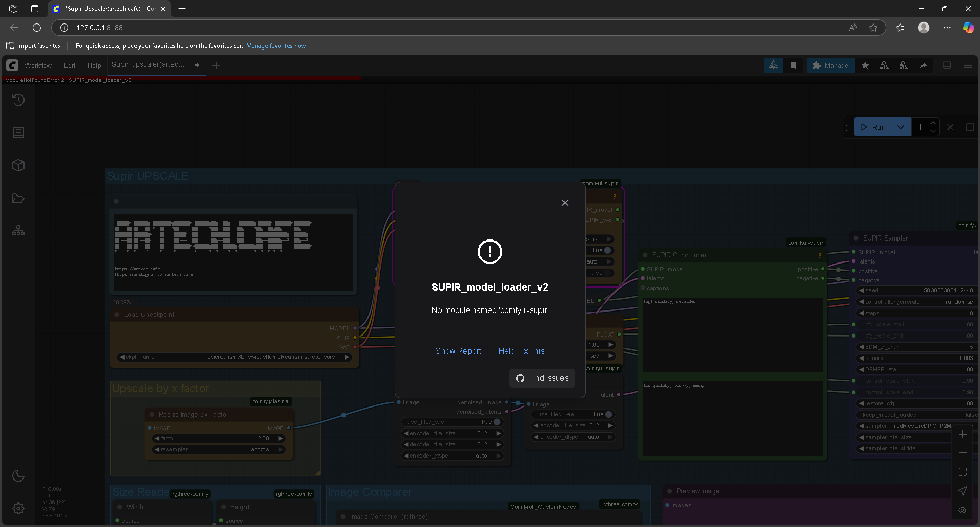The height and width of the screenshot is (527, 980).
Task: Toggle use_tiled_vae switch in first-stage node
Action: [x=496, y=422]
